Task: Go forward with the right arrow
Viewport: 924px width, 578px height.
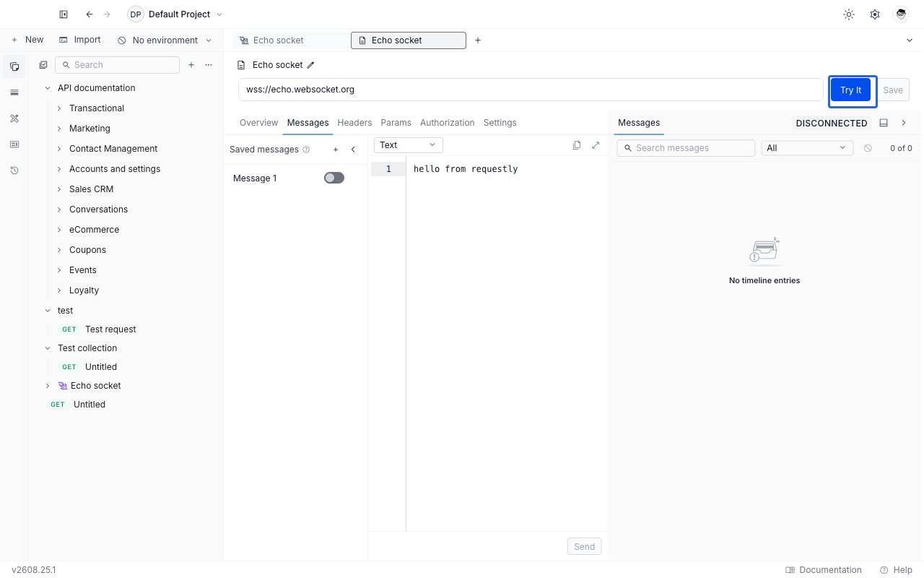Action: [x=107, y=14]
